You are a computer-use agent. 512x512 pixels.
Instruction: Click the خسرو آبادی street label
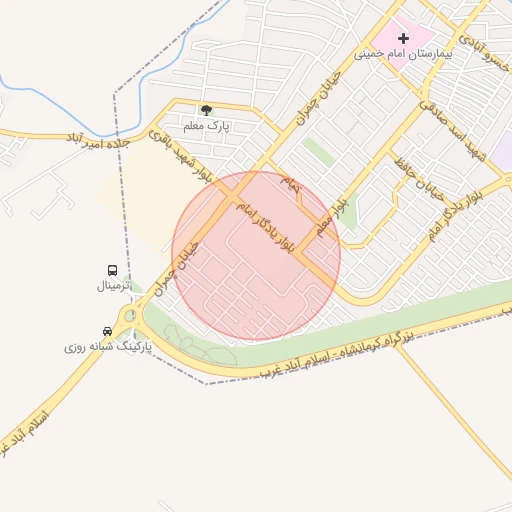point(484,53)
